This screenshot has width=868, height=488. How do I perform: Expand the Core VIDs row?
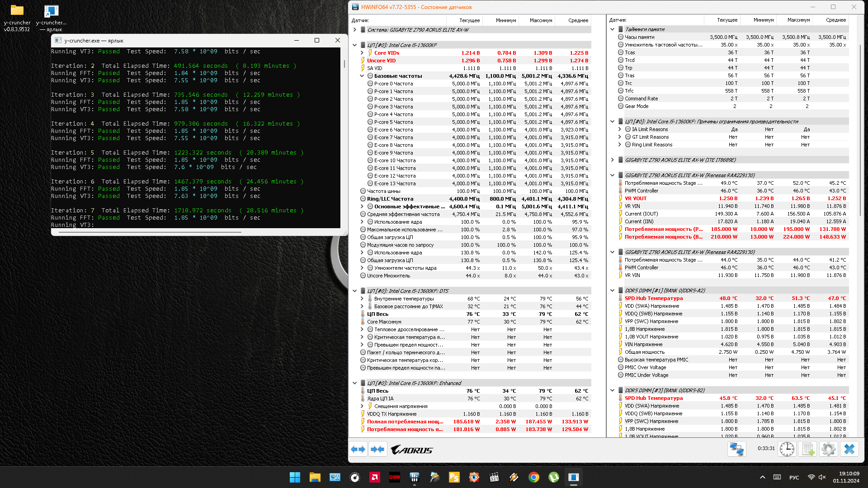tap(362, 53)
